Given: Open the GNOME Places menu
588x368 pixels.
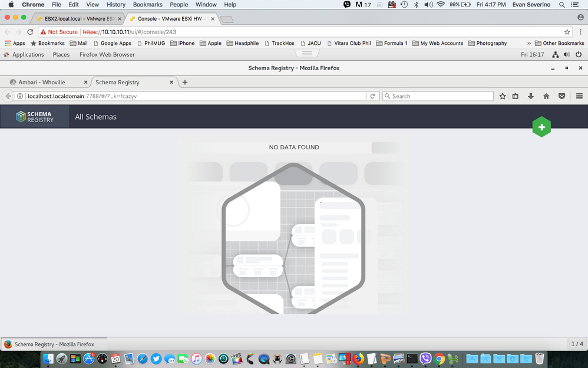Looking at the screenshot, I should 61,54.
